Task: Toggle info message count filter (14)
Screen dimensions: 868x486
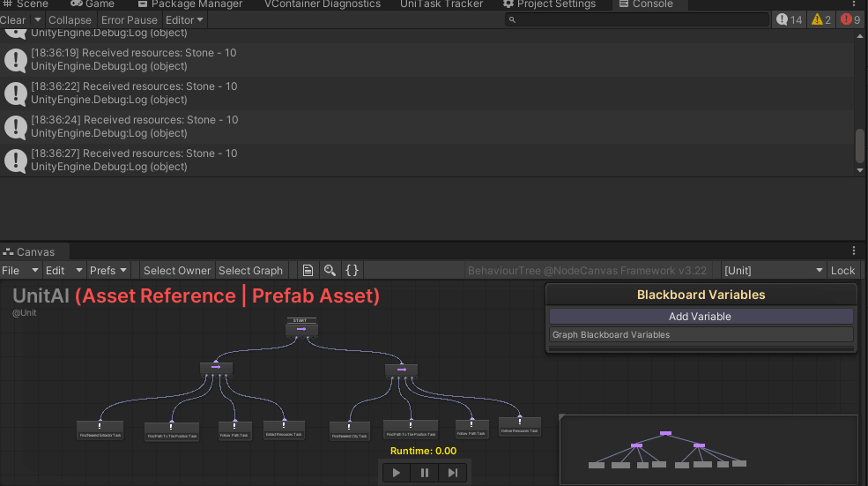Action: pos(790,20)
